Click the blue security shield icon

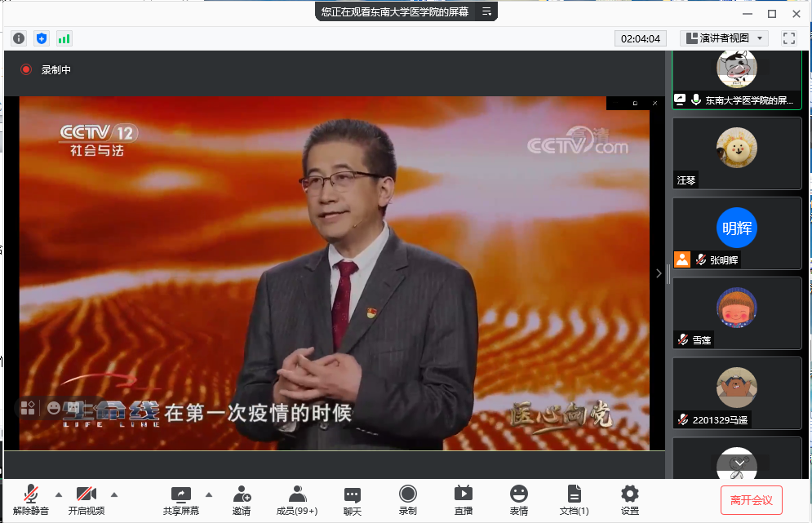pyautogui.click(x=42, y=38)
